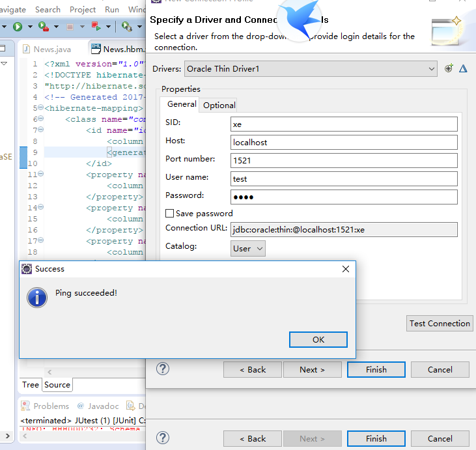The height and width of the screenshot is (450, 476).
Task: Click the External Tools run icon with red toolbox
Action: click(x=44, y=27)
